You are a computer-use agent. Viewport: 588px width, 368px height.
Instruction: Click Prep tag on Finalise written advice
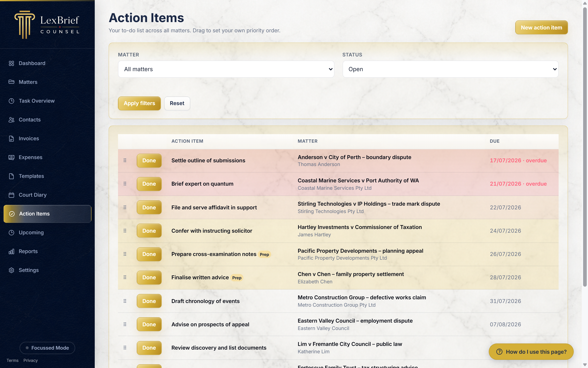[x=237, y=278]
